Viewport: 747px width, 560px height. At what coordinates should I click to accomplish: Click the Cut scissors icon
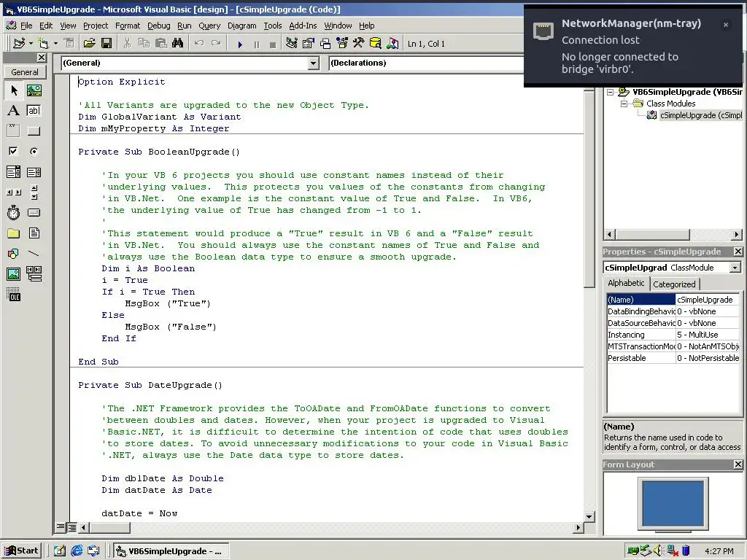pyautogui.click(x=127, y=43)
